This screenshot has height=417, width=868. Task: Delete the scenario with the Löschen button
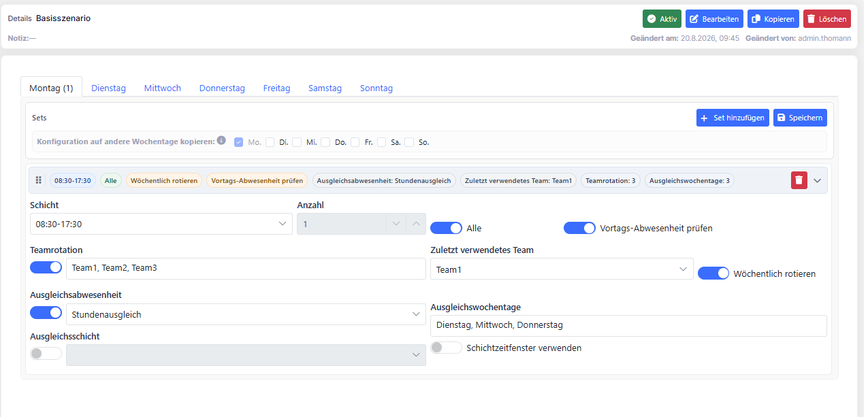point(827,19)
